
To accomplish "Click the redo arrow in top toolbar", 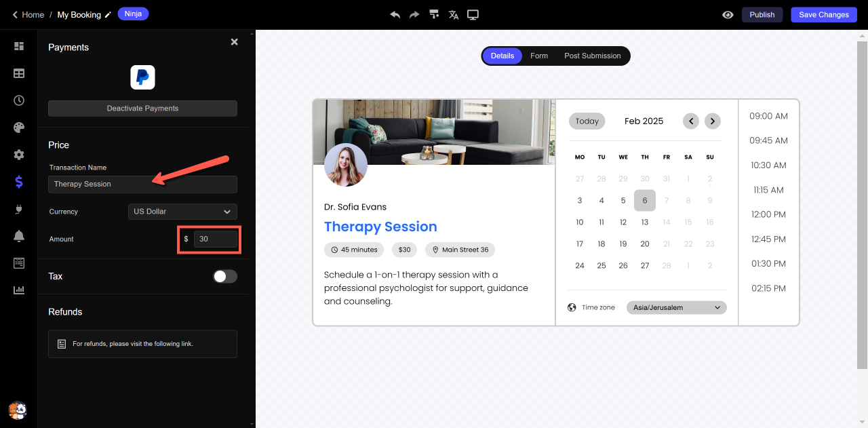I will point(414,15).
